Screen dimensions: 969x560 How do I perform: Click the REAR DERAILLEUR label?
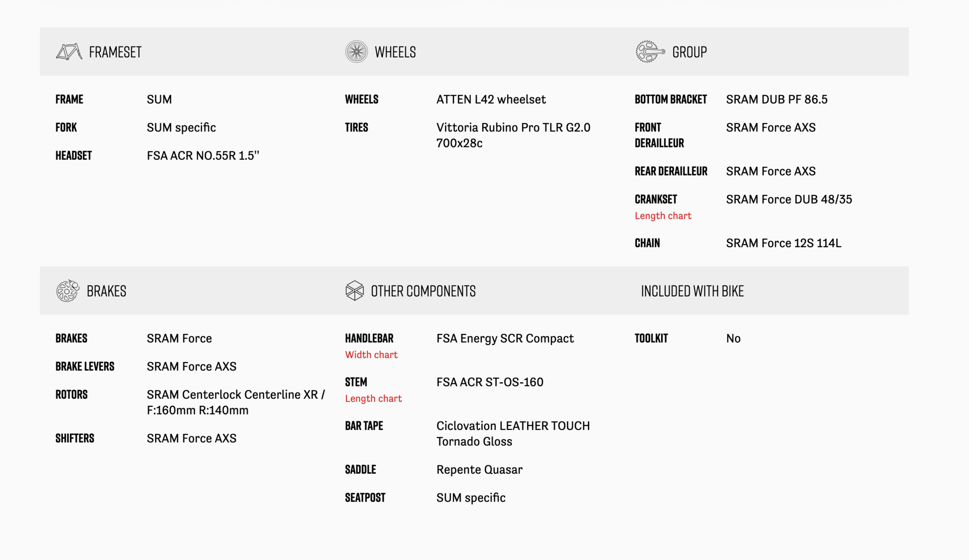[671, 171]
